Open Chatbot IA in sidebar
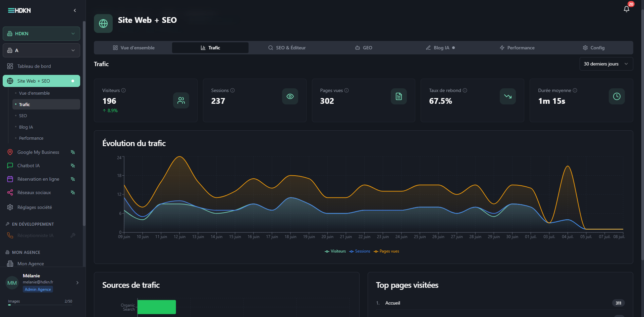This screenshot has width=644, height=317. (x=41, y=166)
